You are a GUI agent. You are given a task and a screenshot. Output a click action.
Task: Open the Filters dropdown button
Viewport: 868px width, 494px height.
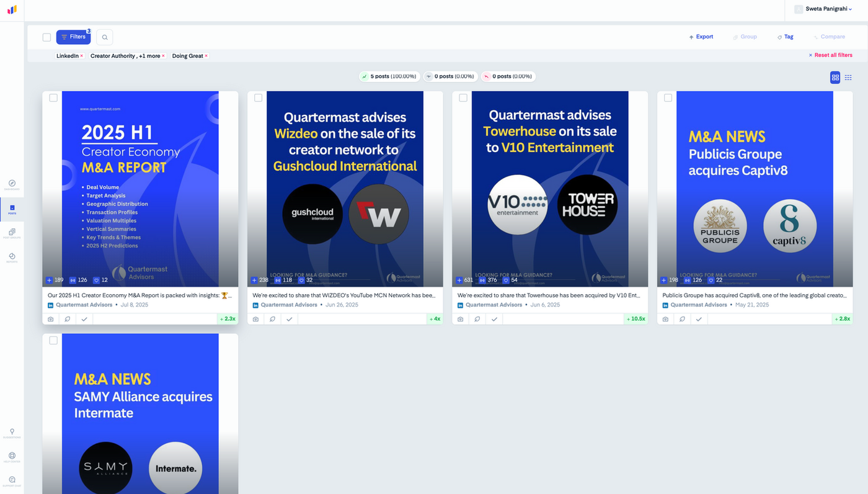(x=73, y=37)
